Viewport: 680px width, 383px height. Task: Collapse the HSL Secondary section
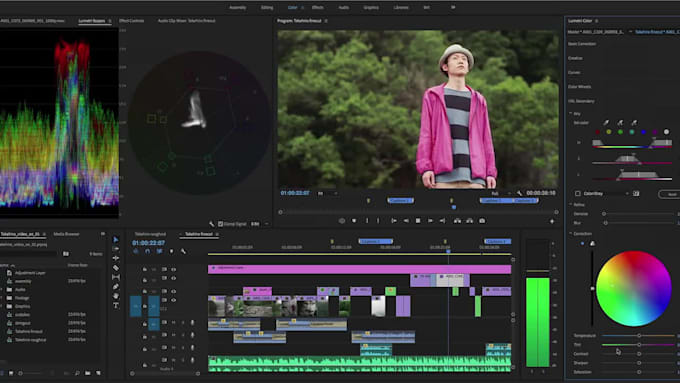[581, 101]
